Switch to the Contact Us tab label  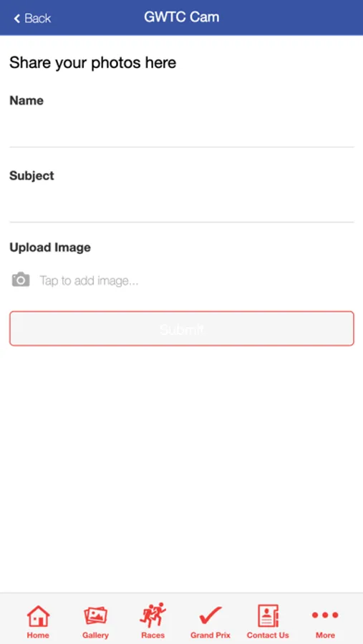pyautogui.click(x=268, y=635)
